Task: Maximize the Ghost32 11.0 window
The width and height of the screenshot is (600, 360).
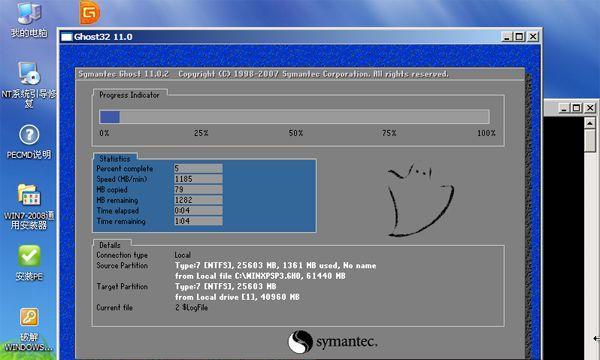Action: pyautogui.click(x=519, y=37)
